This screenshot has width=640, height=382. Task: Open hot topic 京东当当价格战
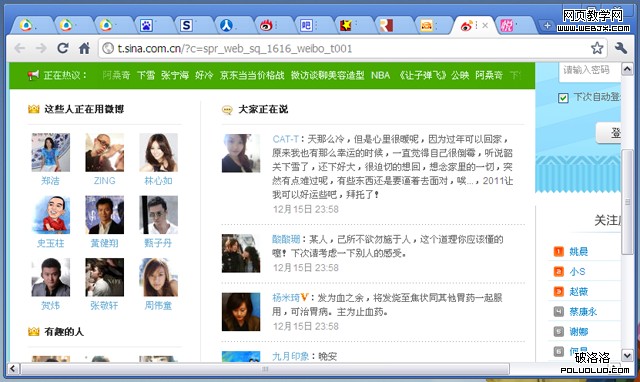(252, 76)
